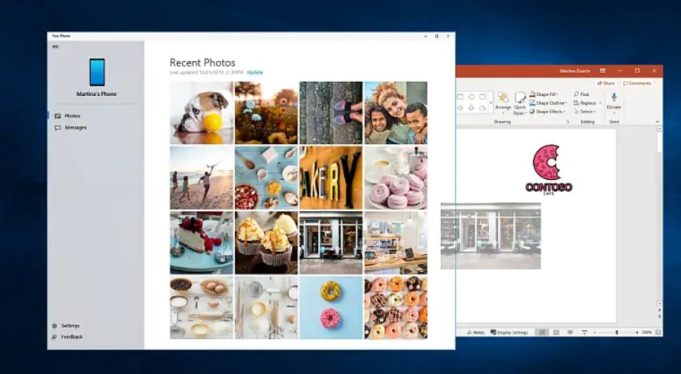
Task: Open the ribbon display options icon
Action: pos(602,71)
